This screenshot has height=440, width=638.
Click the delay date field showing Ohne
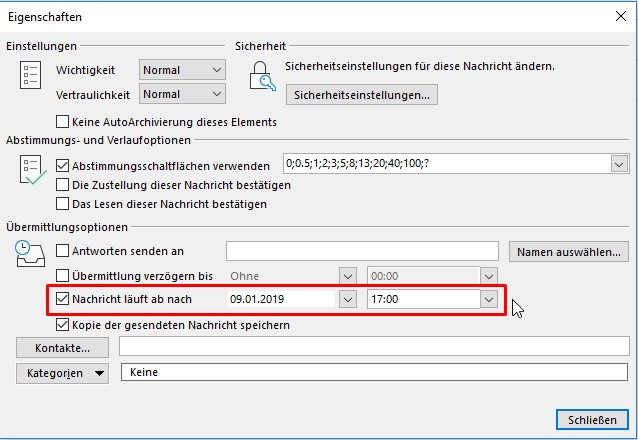tap(283, 276)
